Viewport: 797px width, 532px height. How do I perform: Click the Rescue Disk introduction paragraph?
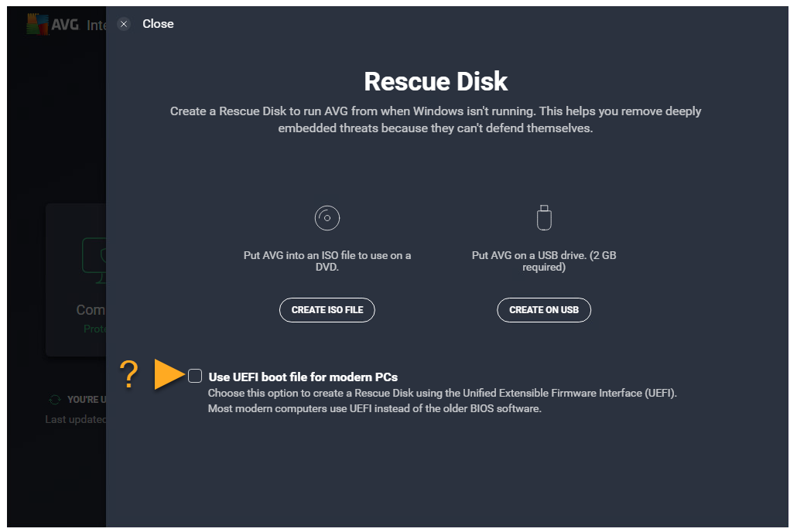point(436,120)
